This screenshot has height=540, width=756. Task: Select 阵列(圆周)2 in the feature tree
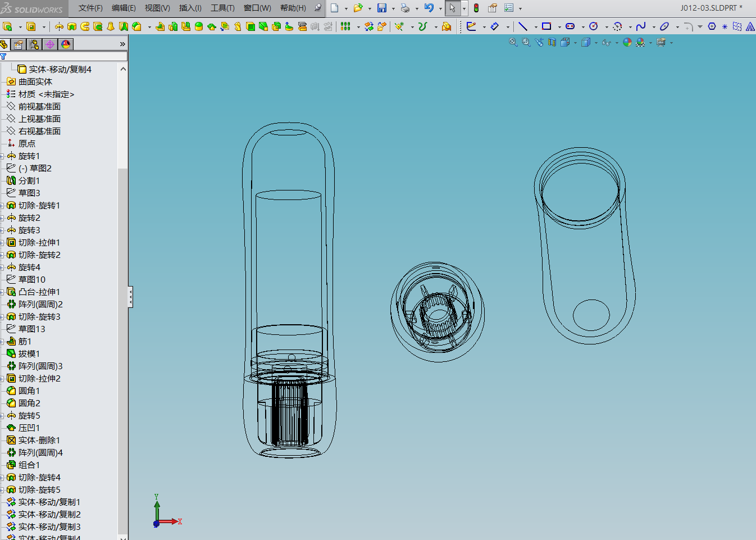[x=40, y=305]
